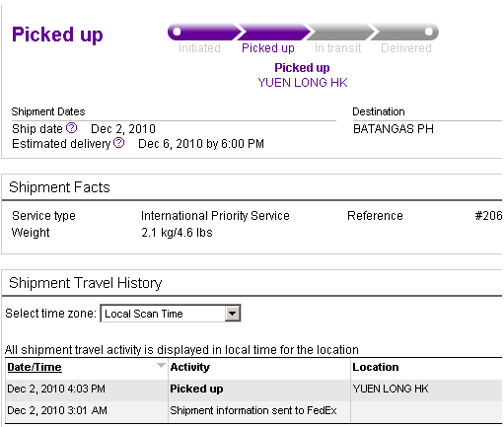This screenshot has width=504, height=427.
Task: Click the Estimated delivery help icon
Action: pos(118,143)
